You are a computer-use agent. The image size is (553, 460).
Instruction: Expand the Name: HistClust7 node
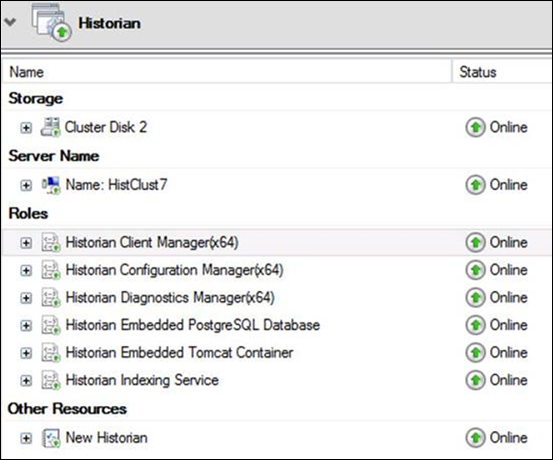pyautogui.click(x=26, y=185)
